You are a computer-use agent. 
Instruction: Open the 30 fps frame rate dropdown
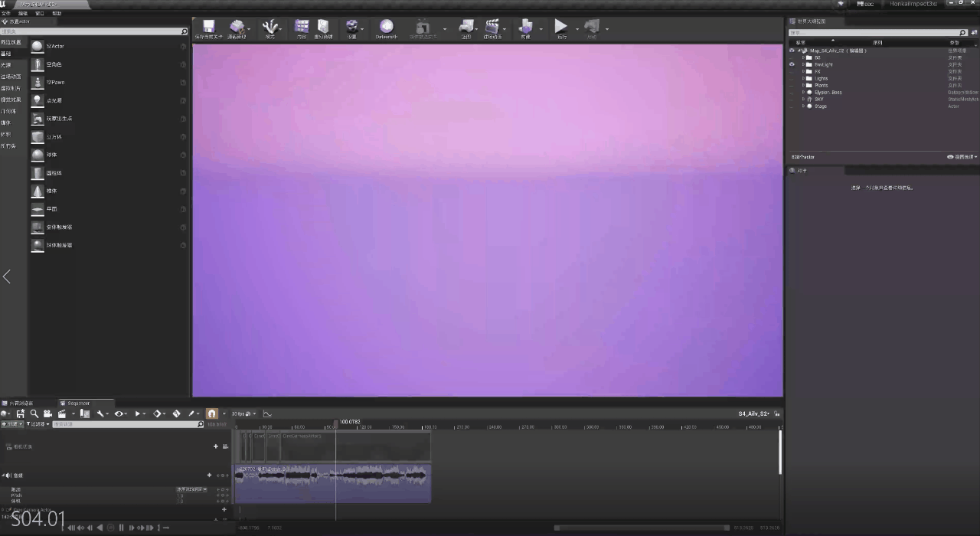click(243, 413)
